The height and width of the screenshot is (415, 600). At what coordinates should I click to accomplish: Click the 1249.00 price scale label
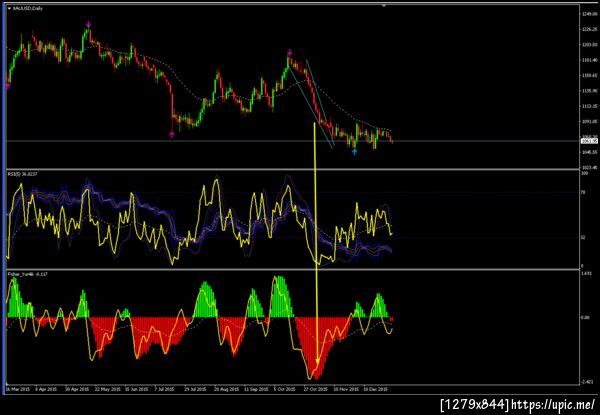[x=590, y=14]
